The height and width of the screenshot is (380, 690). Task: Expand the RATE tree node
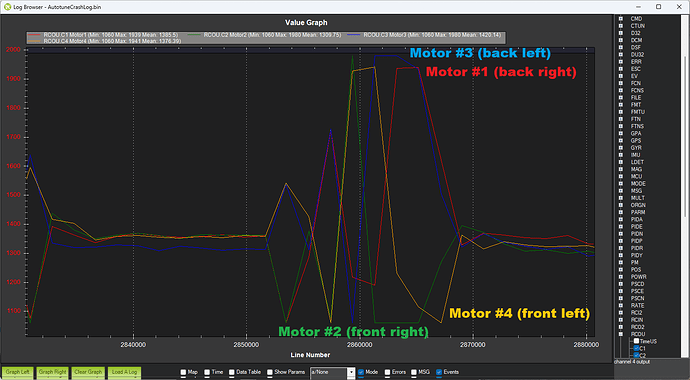coord(621,305)
